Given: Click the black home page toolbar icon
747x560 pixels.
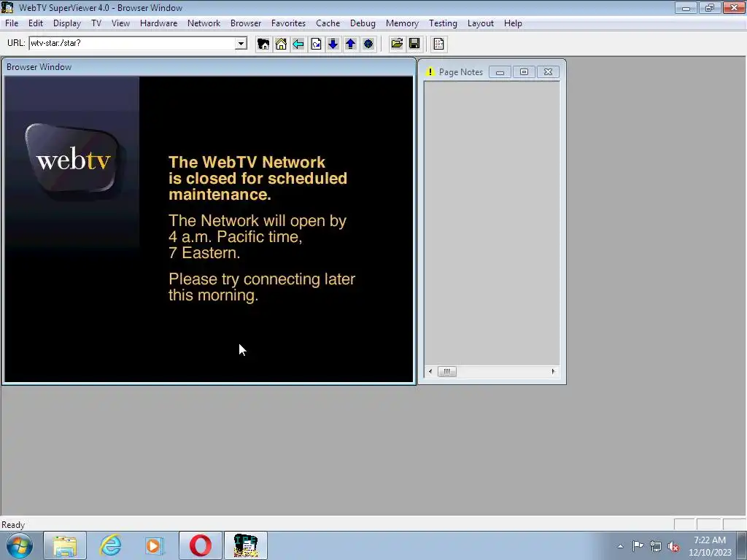Looking at the screenshot, I should coord(263,44).
